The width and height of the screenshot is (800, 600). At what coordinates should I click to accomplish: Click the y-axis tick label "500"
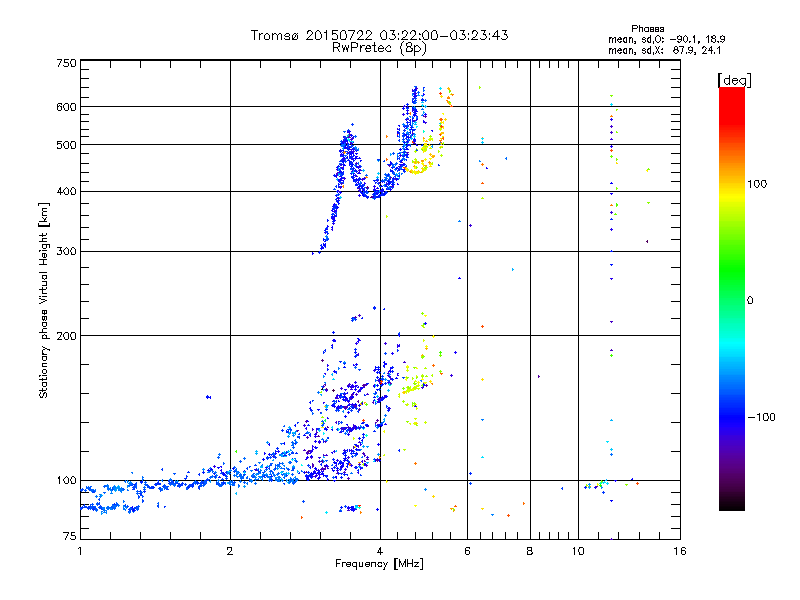click(x=66, y=145)
